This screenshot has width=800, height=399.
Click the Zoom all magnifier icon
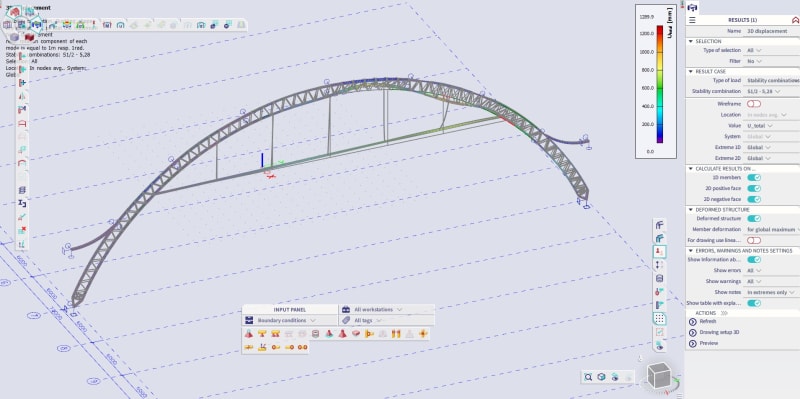tap(588, 377)
